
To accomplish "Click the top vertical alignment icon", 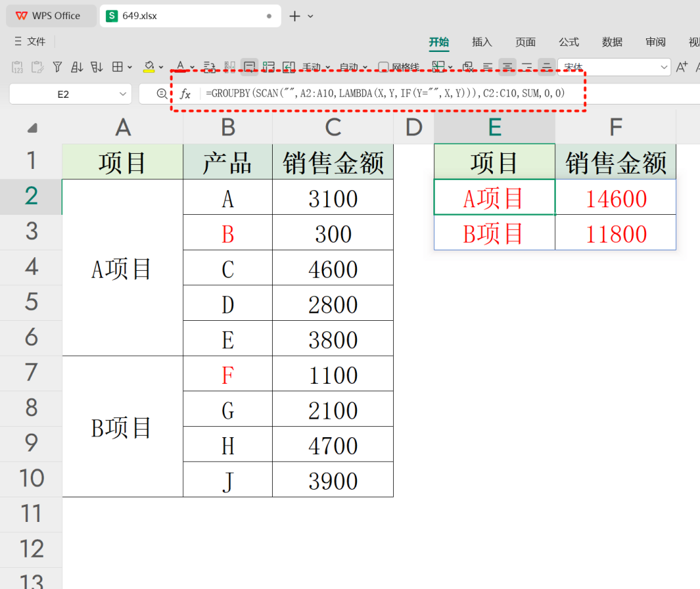I will (x=527, y=67).
